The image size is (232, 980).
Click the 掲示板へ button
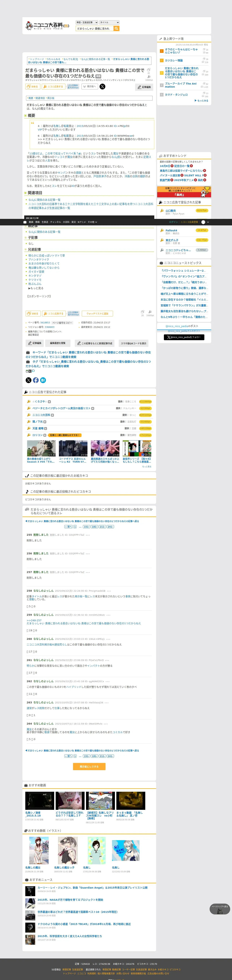tap(89, 87)
